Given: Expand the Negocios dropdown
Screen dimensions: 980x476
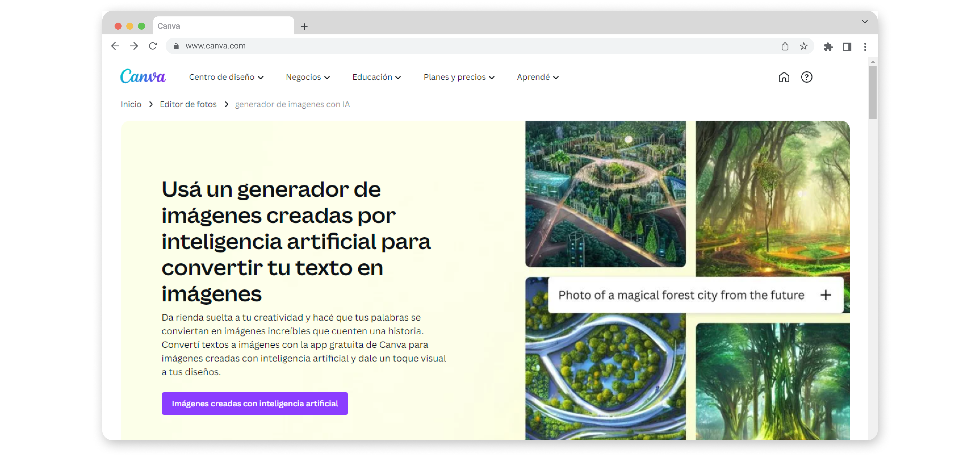Looking at the screenshot, I should 307,77.
